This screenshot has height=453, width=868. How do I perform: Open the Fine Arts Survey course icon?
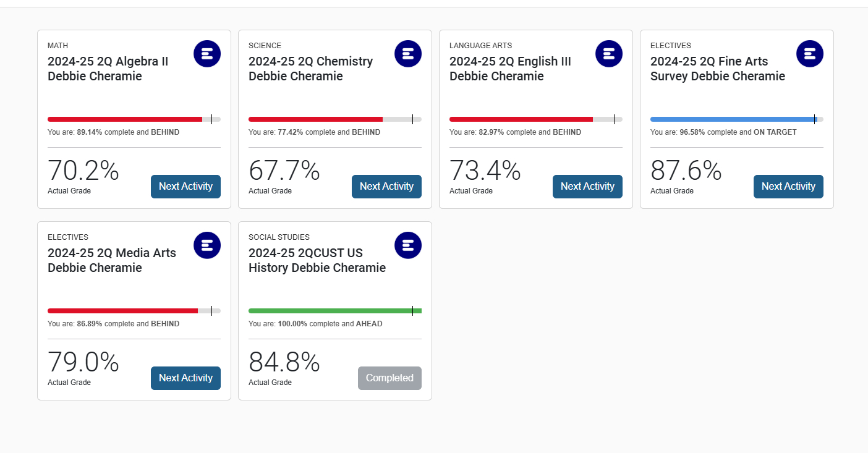pyautogui.click(x=810, y=54)
